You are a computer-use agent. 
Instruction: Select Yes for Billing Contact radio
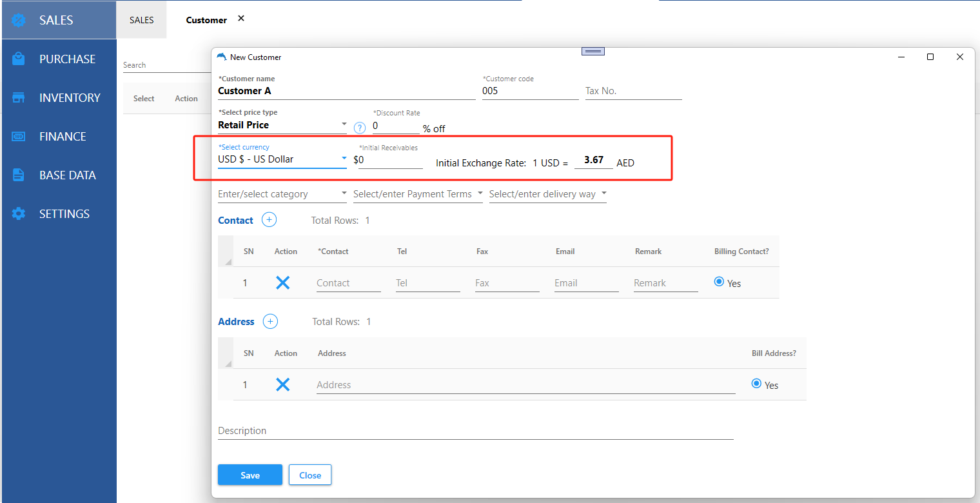point(720,282)
